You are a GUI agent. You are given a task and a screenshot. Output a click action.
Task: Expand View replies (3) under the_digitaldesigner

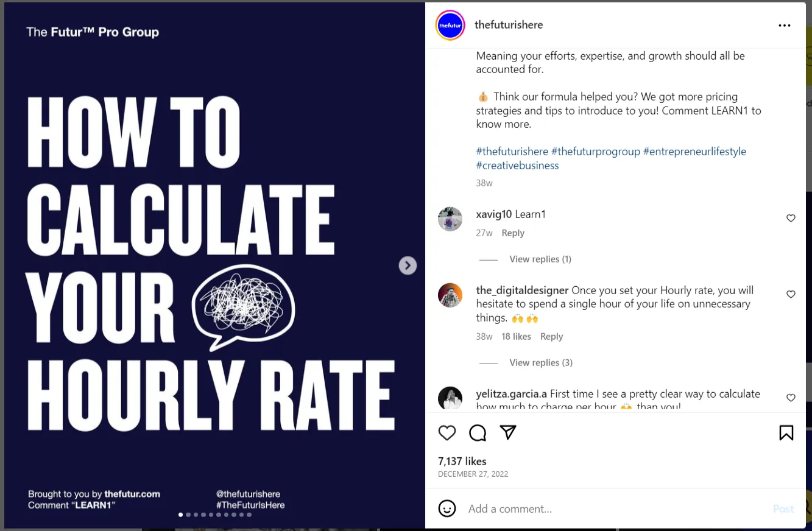(540, 363)
